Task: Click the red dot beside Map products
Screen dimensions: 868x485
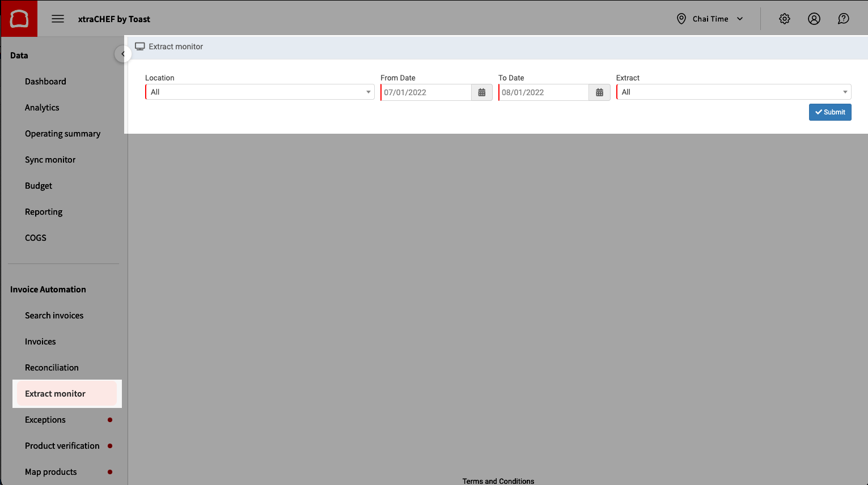Action: point(111,471)
